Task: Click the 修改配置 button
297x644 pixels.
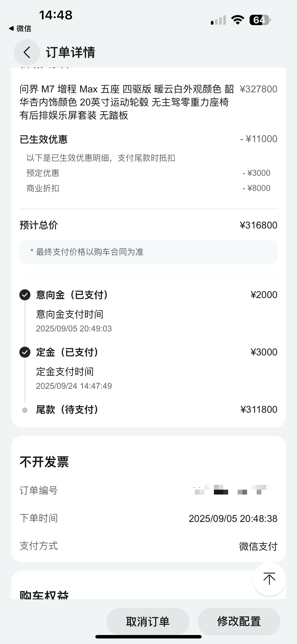Action: coord(239,621)
